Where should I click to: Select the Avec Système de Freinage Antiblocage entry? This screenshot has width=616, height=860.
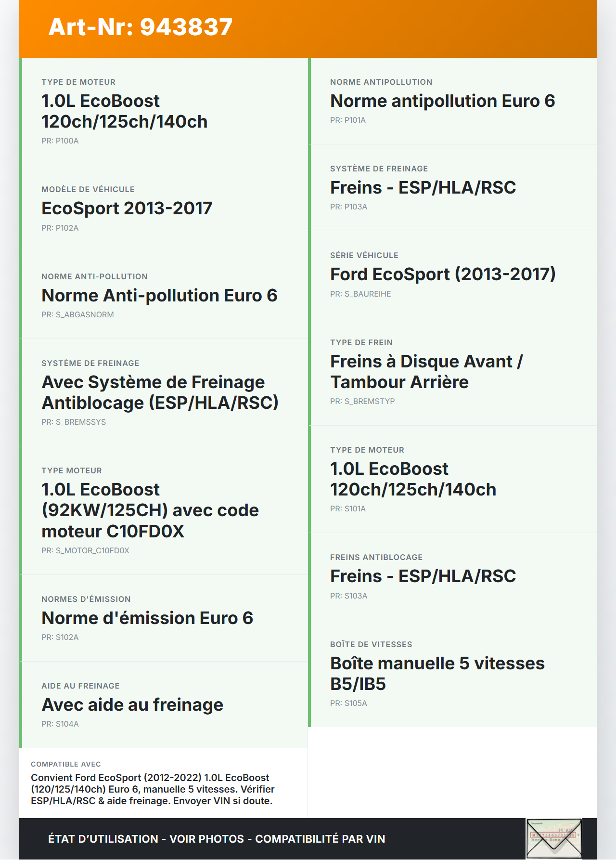coord(160,392)
